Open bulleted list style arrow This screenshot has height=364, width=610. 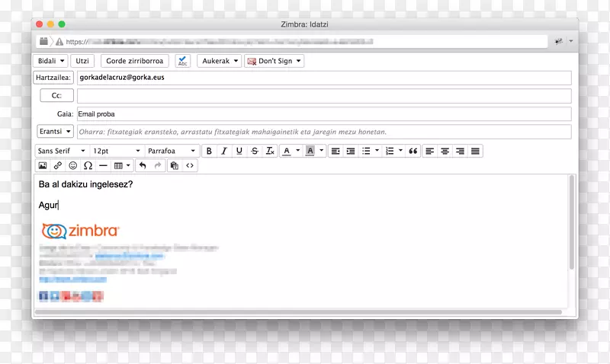[377, 150]
